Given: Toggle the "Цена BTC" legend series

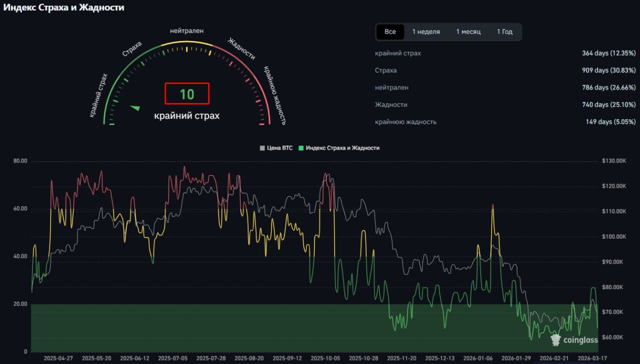Looking at the screenshot, I should [276, 148].
